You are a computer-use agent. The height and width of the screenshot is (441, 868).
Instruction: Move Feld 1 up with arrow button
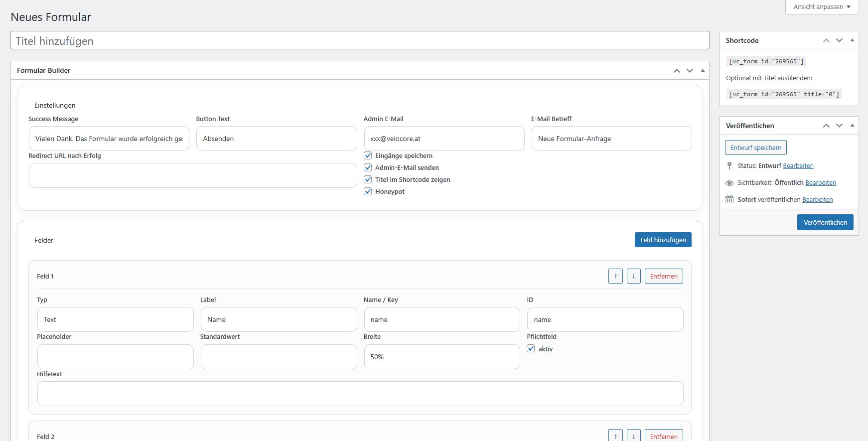point(615,276)
